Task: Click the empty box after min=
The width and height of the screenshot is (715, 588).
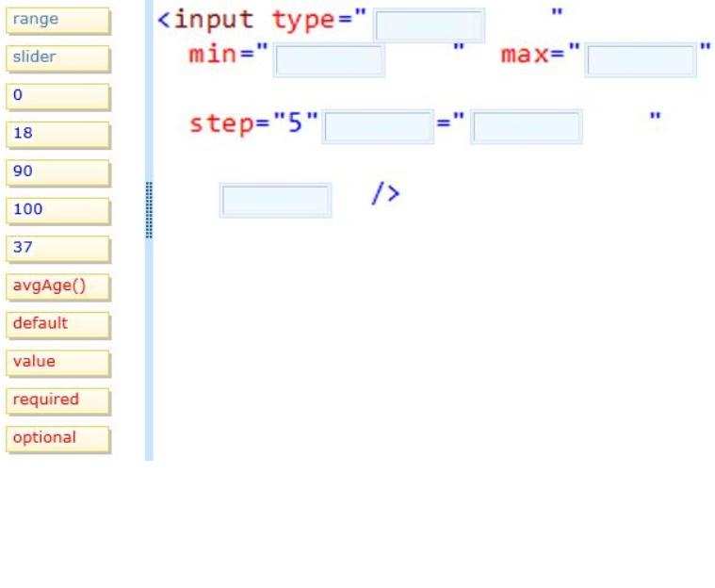Action: [329, 60]
